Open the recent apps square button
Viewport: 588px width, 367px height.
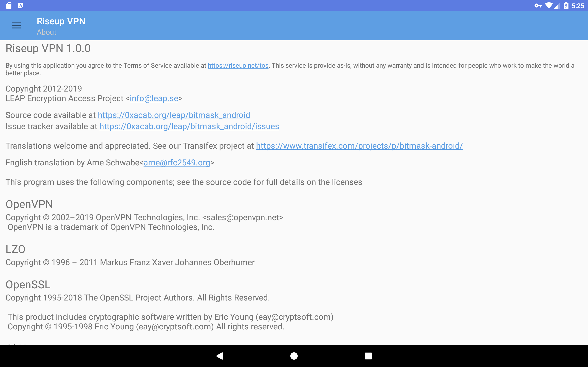368,356
